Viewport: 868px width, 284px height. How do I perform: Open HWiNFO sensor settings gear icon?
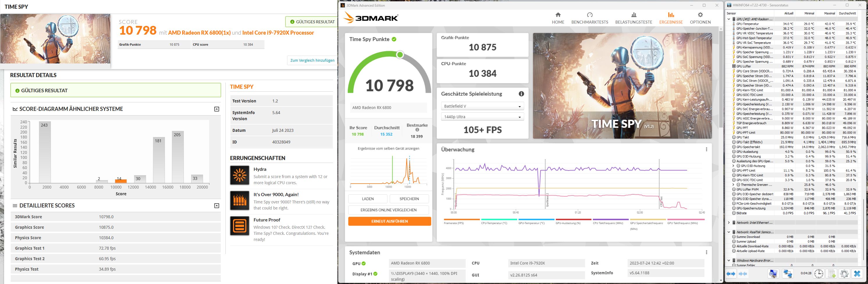coord(844,274)
